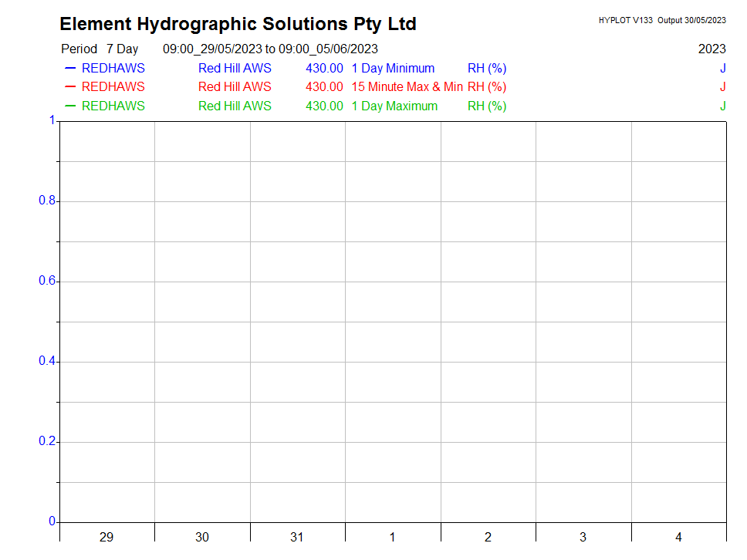Viewport: 747px width, 560px height.
Task: Click the Period 7 Day label
Action: click(100, 49)
